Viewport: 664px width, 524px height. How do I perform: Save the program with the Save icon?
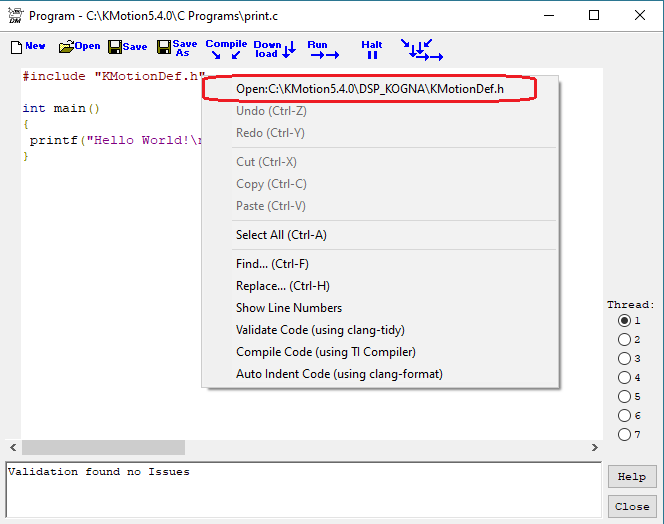(127, 47)
